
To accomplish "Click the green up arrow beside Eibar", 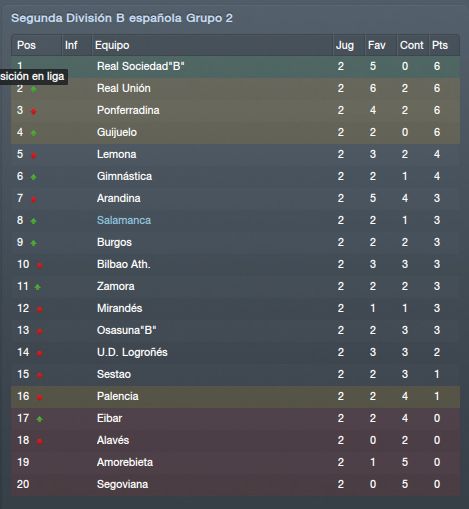I will 40,419.
